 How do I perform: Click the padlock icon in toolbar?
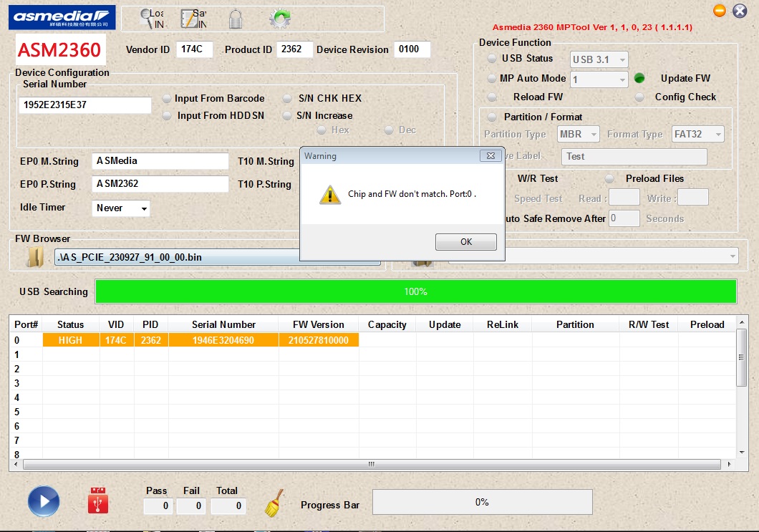[x=235, y=19]
